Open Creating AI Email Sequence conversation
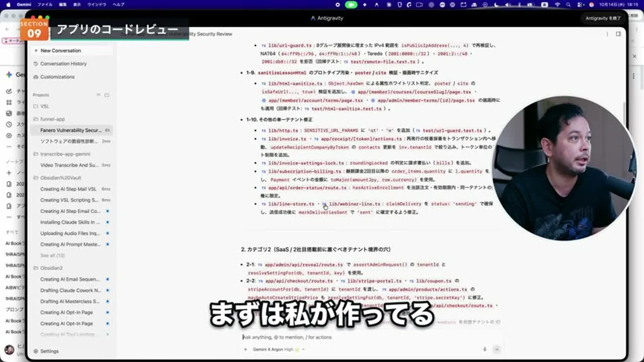644x362 pixels. coord(72,279)
